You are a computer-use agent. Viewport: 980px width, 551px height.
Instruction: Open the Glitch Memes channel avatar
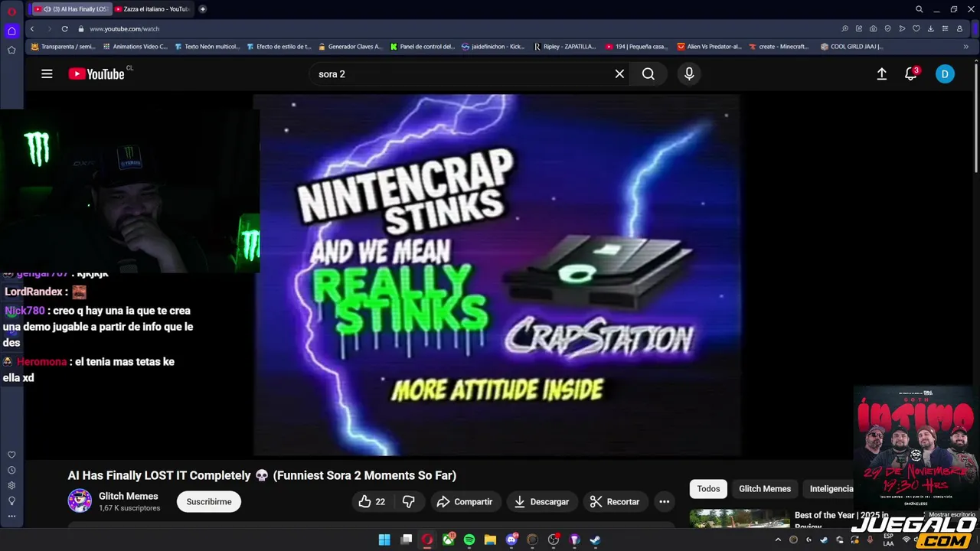pyautogui.click(x=80, y=501)
